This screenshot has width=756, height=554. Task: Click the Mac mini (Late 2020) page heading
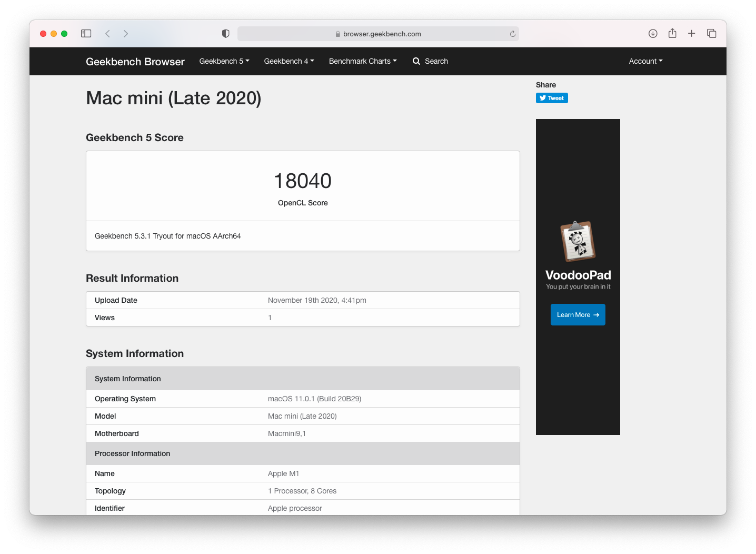pyautogui.click(x=174, y=98)
